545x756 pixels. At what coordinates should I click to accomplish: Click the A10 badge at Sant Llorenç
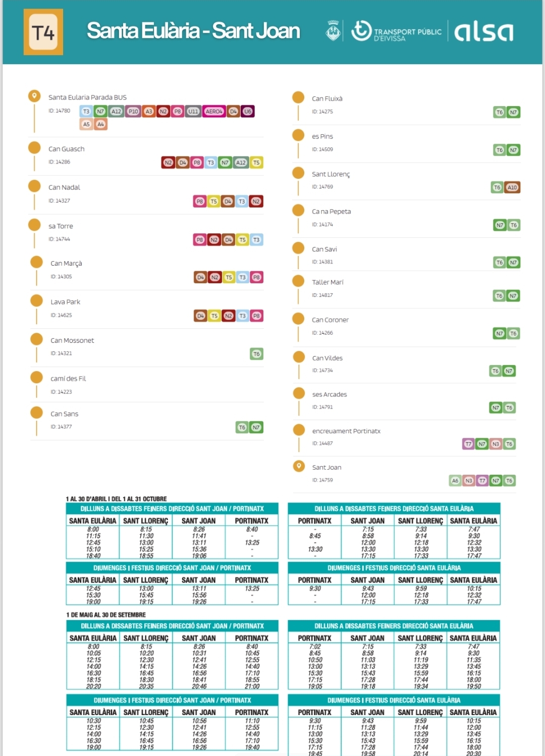click(512, 187)
